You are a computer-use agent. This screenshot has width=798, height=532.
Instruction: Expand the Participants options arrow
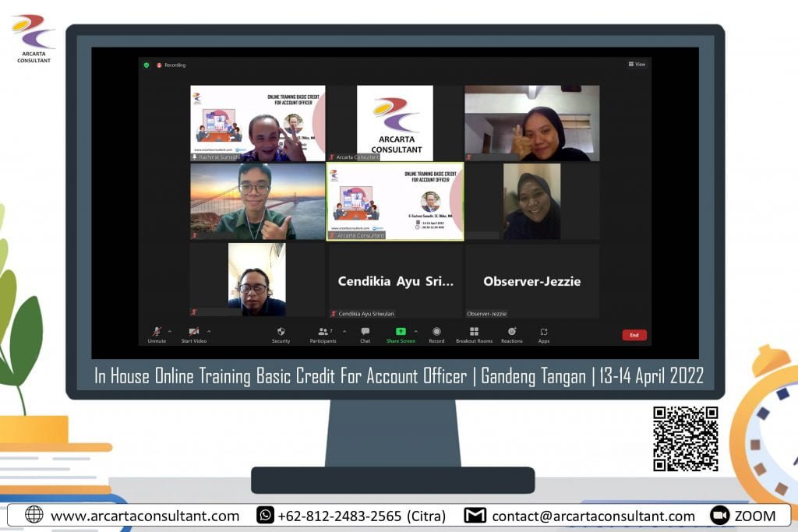tap(344, 331)
